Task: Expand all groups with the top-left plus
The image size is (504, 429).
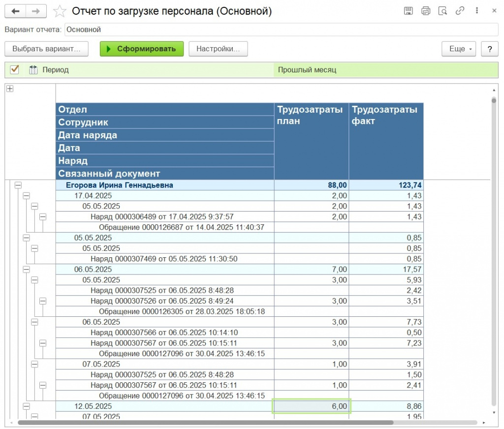Action: (9, 89)
